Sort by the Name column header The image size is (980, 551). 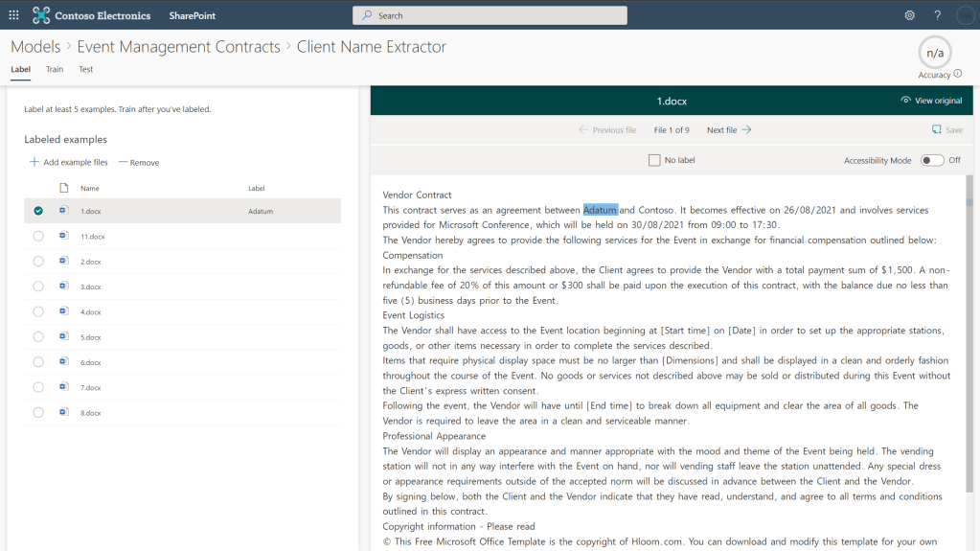click(x=90, y=189)
